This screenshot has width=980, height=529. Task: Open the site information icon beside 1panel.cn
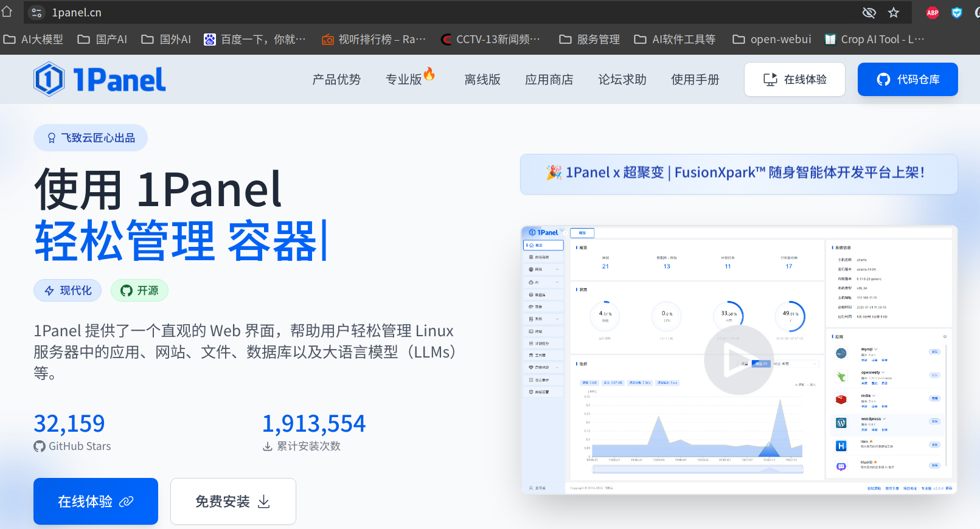[36, 12]
